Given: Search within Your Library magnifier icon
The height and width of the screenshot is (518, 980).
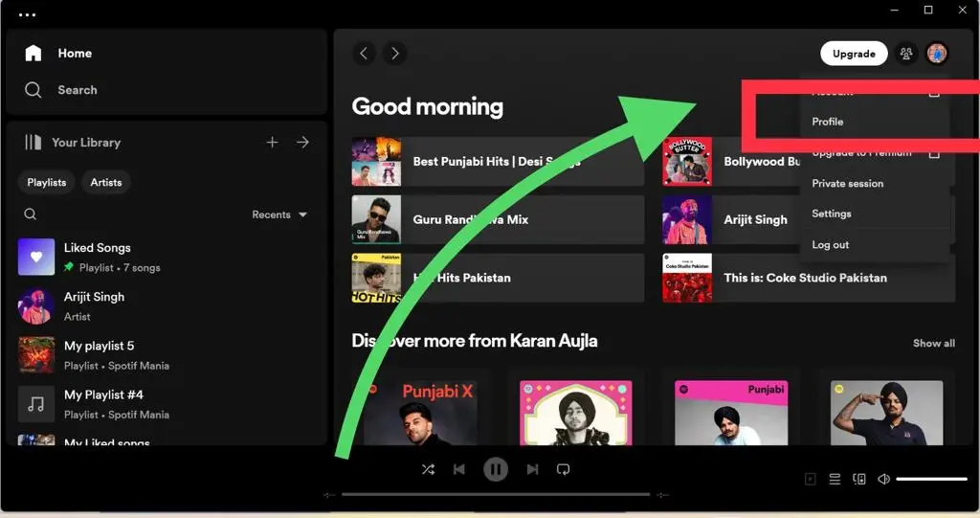Looking at the screenshot, I should point(30,214).
